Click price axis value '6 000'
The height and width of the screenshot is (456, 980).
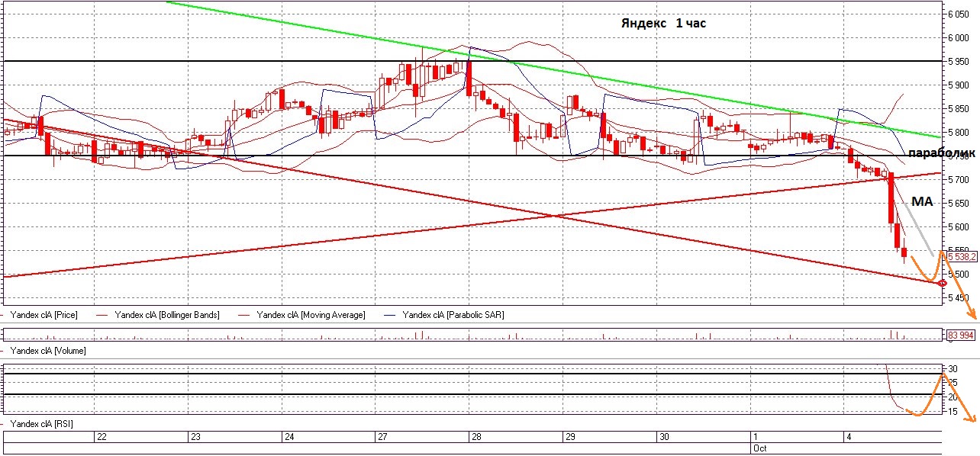(959, 38)
